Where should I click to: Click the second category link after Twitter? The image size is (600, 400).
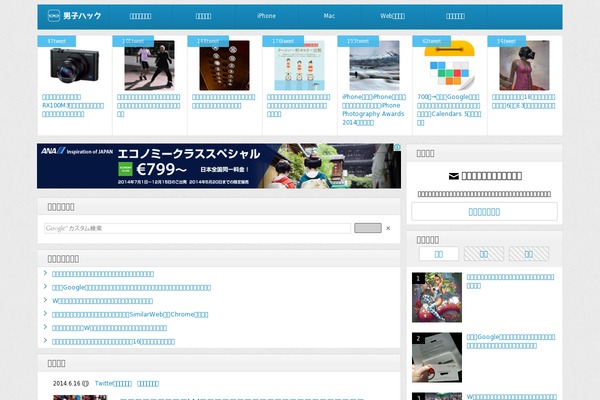(x=148, y=384)
